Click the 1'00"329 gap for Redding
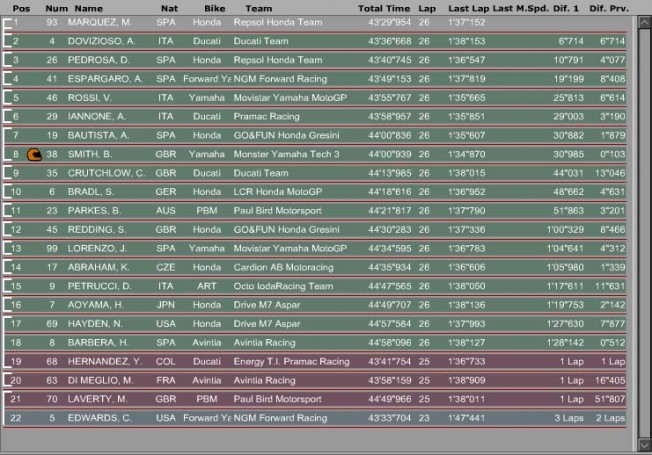The height and width of the screenshot is (455, 652). (566, 230)
